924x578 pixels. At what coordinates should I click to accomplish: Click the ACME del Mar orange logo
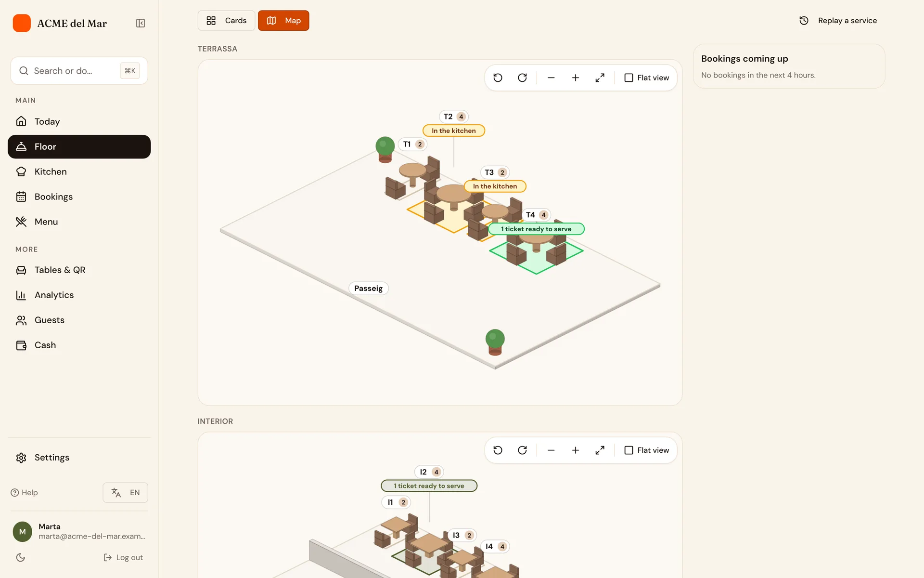22,23
